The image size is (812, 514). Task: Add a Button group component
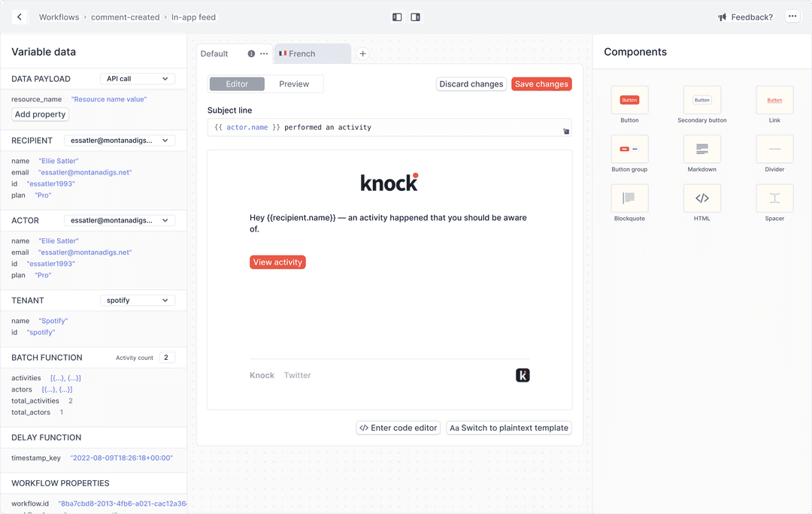coord(629,149)
